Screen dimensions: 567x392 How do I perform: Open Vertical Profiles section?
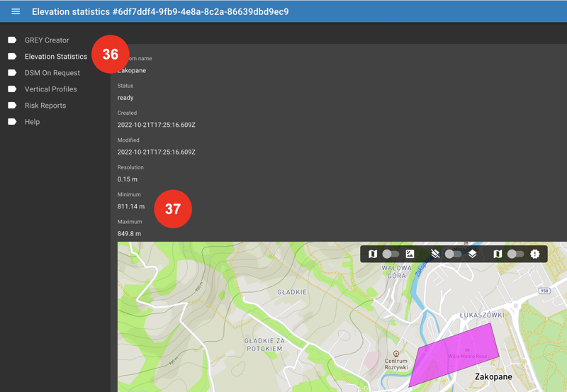click(50, 89)
